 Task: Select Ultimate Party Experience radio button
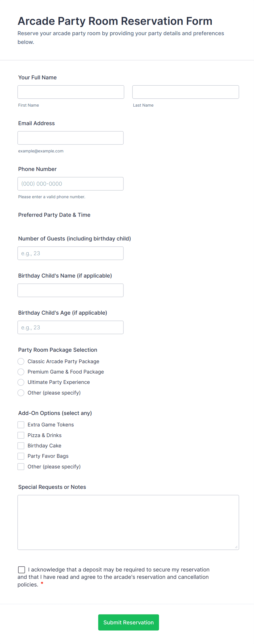tap(21, 382)
